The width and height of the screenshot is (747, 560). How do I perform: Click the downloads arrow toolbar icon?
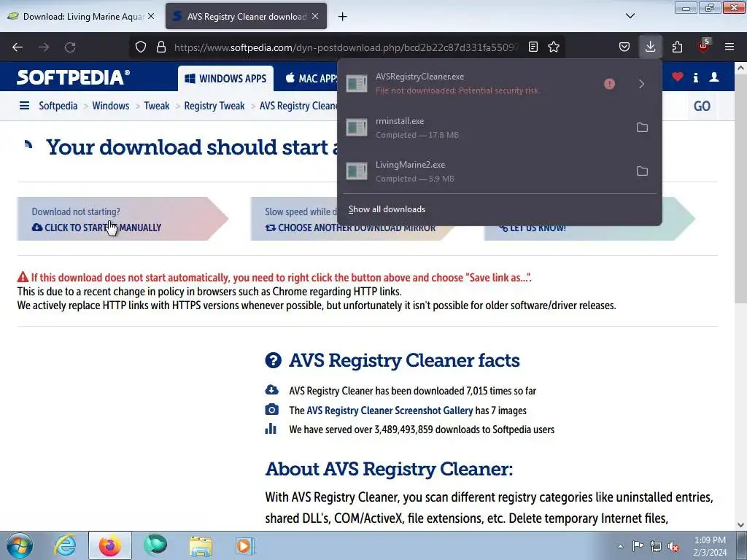650,47
